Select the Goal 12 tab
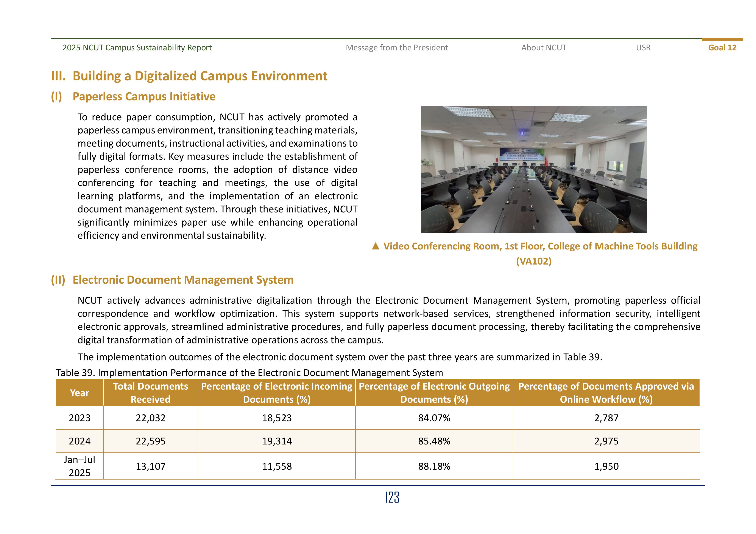The height and width of the screenshot is (534, 756). (722, 48)
